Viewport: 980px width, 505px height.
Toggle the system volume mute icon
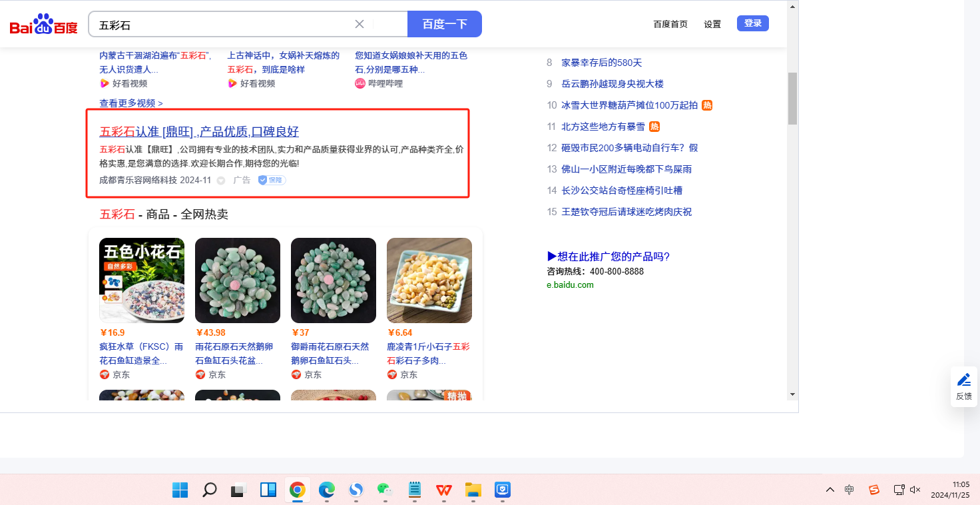click(x=915, y=490)
